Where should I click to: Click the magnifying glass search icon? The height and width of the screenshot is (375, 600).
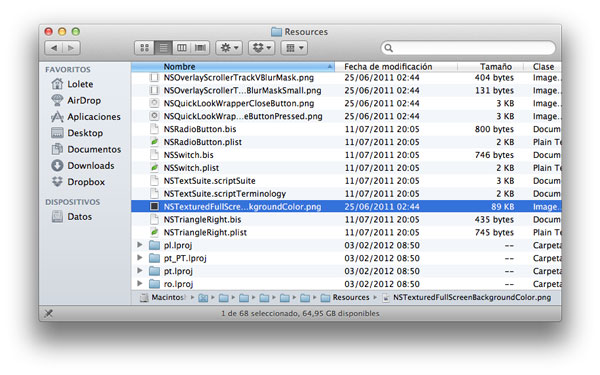pos(388,48)
